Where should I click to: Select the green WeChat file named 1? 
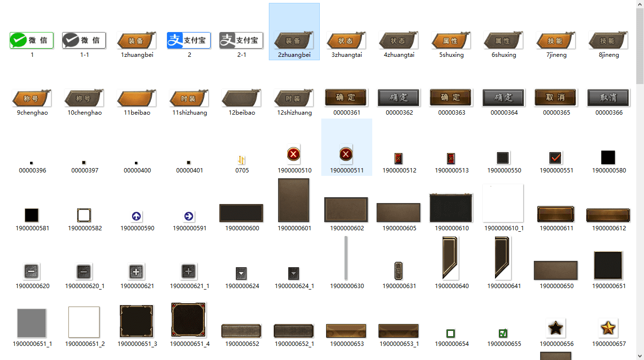(x=32, y=40)
